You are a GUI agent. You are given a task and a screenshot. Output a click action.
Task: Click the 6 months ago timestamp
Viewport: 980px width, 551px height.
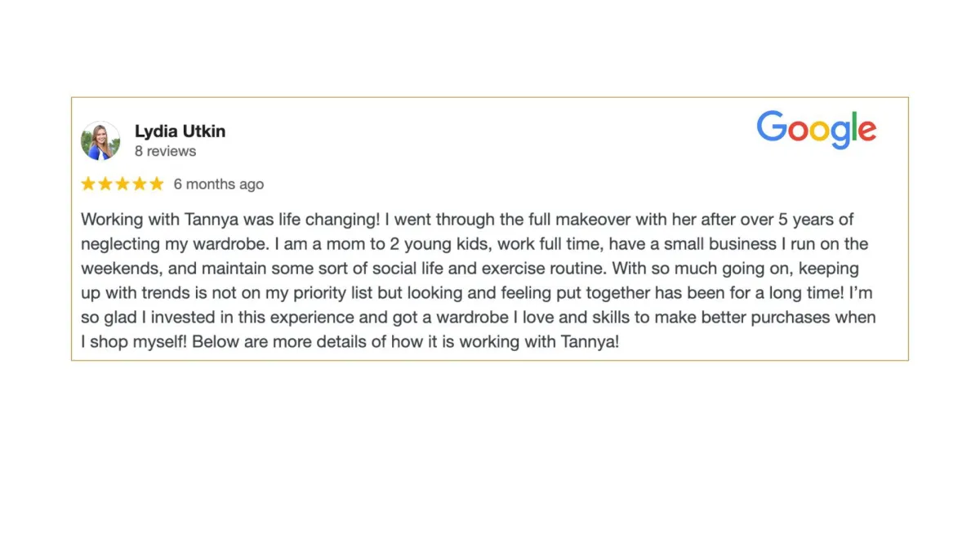pyautogui.click(x=219, y=184)
